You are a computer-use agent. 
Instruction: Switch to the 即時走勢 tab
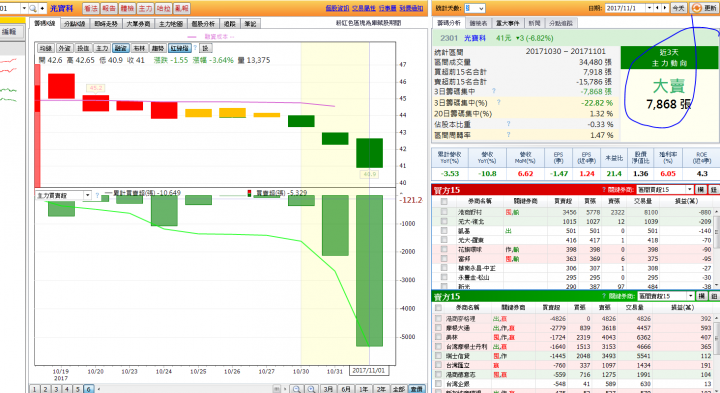click(106, 24)
